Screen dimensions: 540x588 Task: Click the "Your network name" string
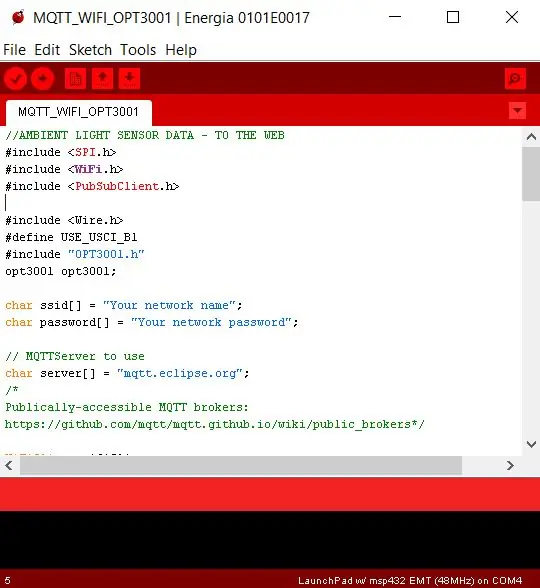[x=169, y=305]
